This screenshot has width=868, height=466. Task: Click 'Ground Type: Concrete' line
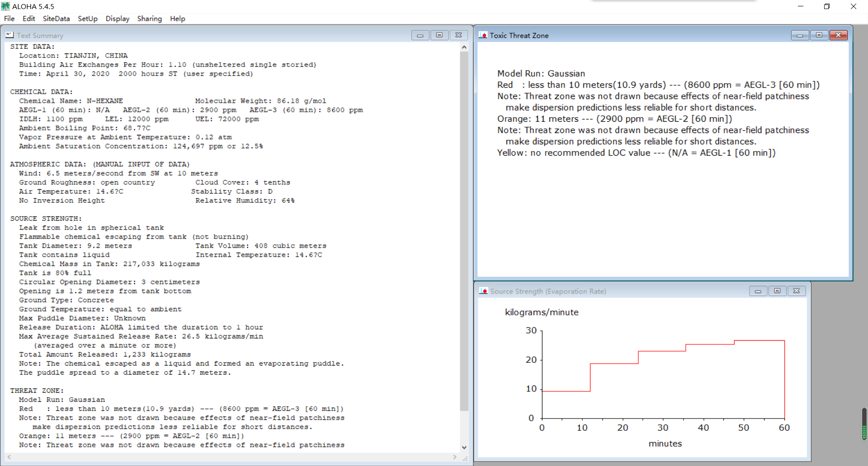coord(66,300)
